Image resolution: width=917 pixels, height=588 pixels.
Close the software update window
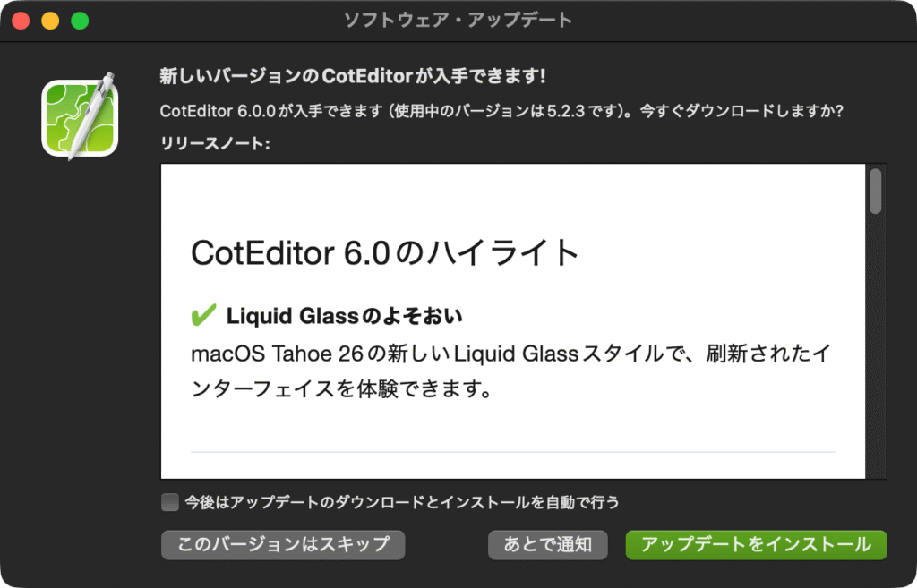[x=21, y=21]
